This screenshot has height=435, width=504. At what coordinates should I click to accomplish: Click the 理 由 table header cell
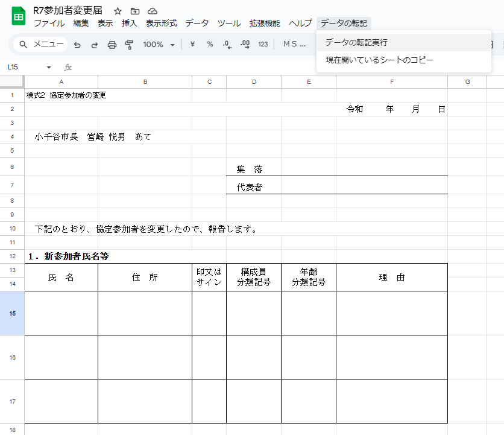[x=392, y=278]
